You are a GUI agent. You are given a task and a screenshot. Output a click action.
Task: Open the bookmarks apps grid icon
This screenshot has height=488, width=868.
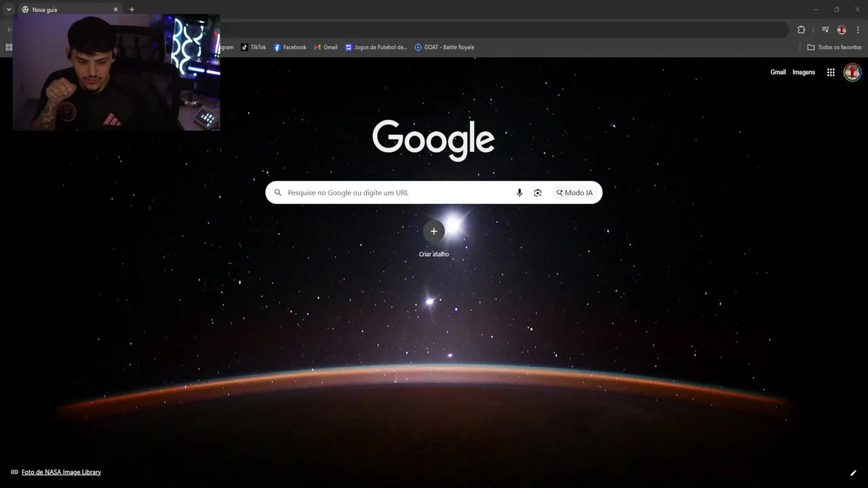[x=9, y=47]
